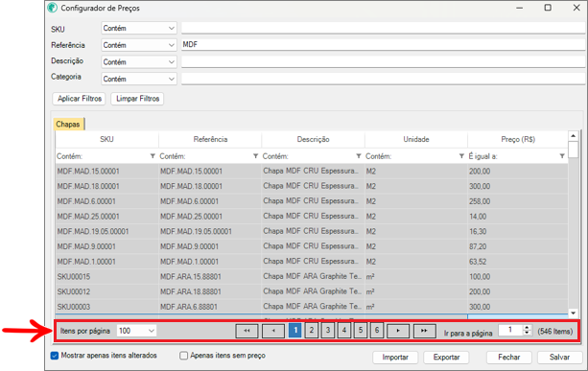Viewport: 588px width, 371px height.
Task: Click the table scrollbar down arrow
Action: click(573, 313)
